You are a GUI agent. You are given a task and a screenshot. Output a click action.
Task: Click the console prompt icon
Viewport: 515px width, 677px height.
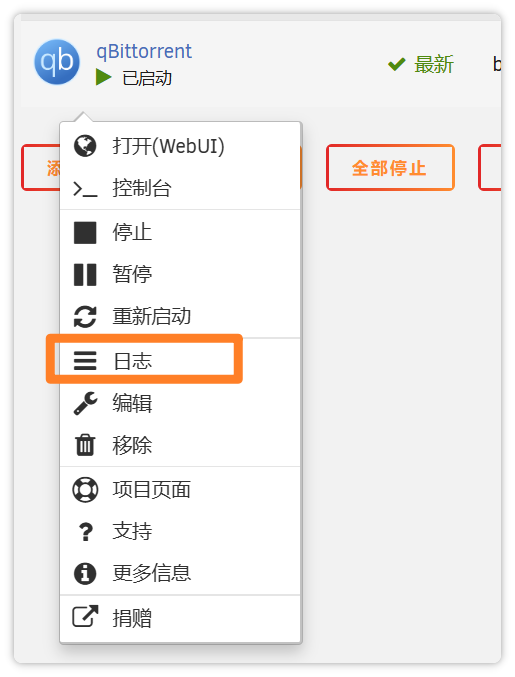point(85,189)
